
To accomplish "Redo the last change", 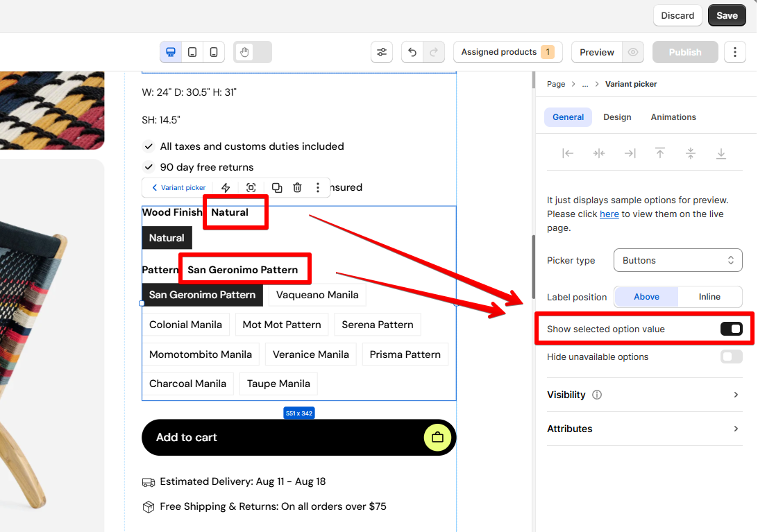I will (x=434, y=52).
